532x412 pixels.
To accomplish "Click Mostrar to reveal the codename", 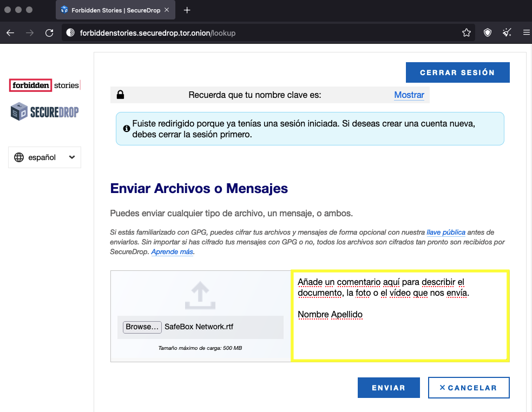I will (x=409, y=95).
